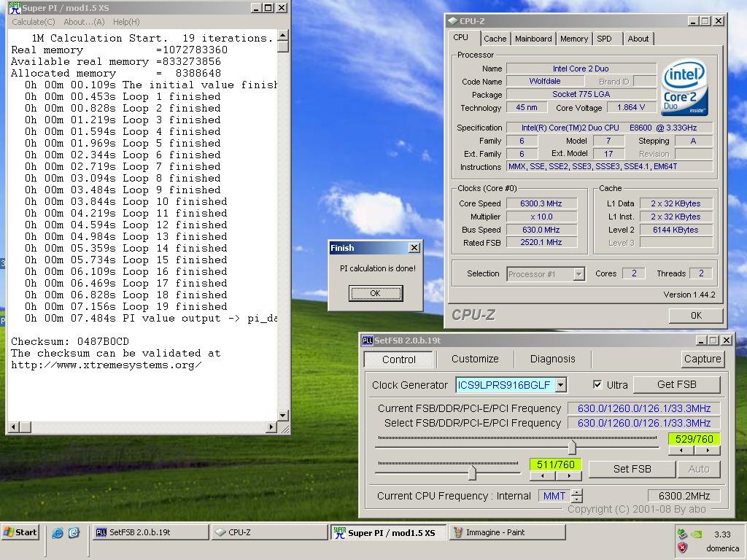Switch to the Immagine - Paint taskbar button
The image size is (747, 560).
click(x=508, y=532)
